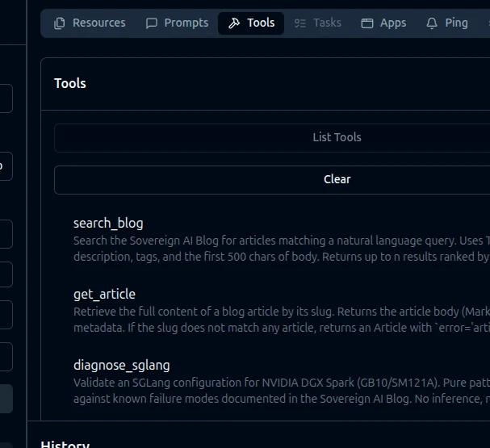
Task: Open the Tasks tab
Action: click(318, 23)
